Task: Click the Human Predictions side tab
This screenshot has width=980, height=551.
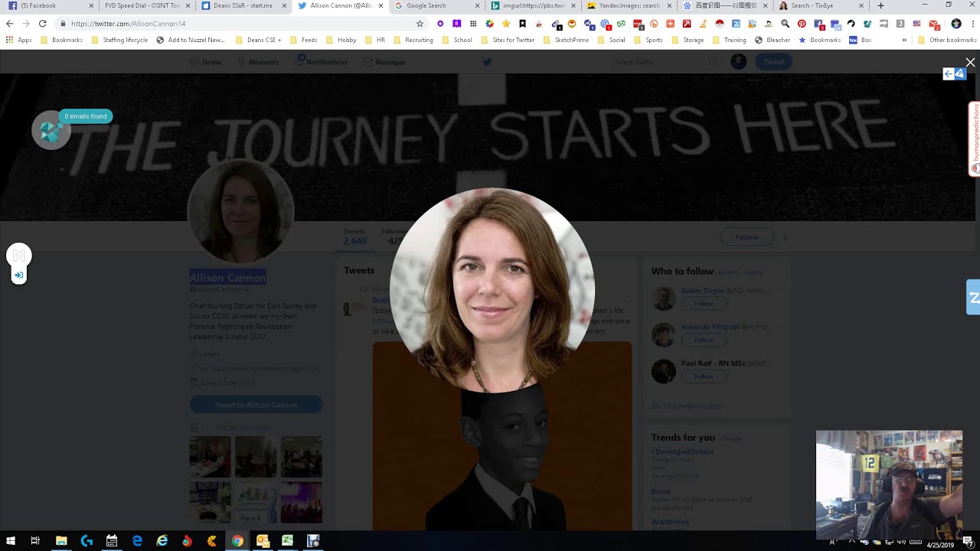Action: tap(975, 139)
